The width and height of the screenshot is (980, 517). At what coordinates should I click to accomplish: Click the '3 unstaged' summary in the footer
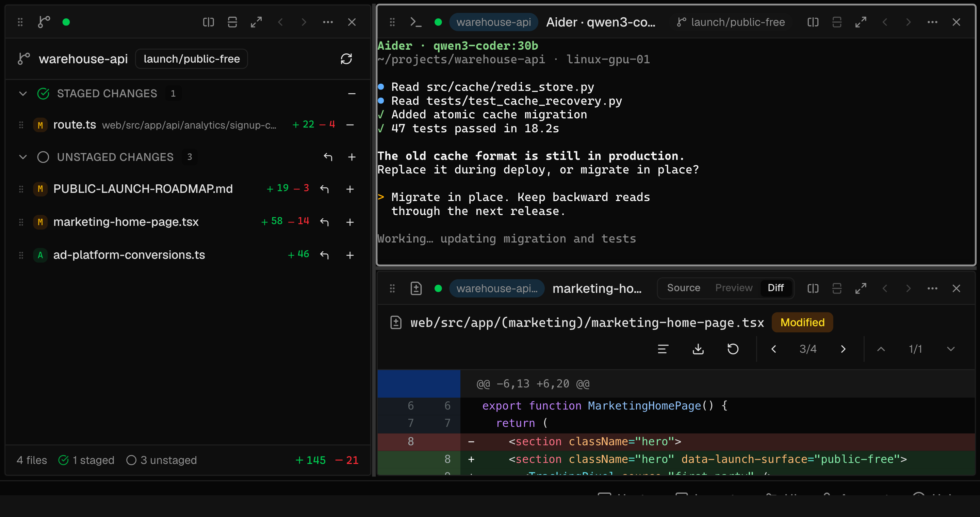[x=161, y=460]
